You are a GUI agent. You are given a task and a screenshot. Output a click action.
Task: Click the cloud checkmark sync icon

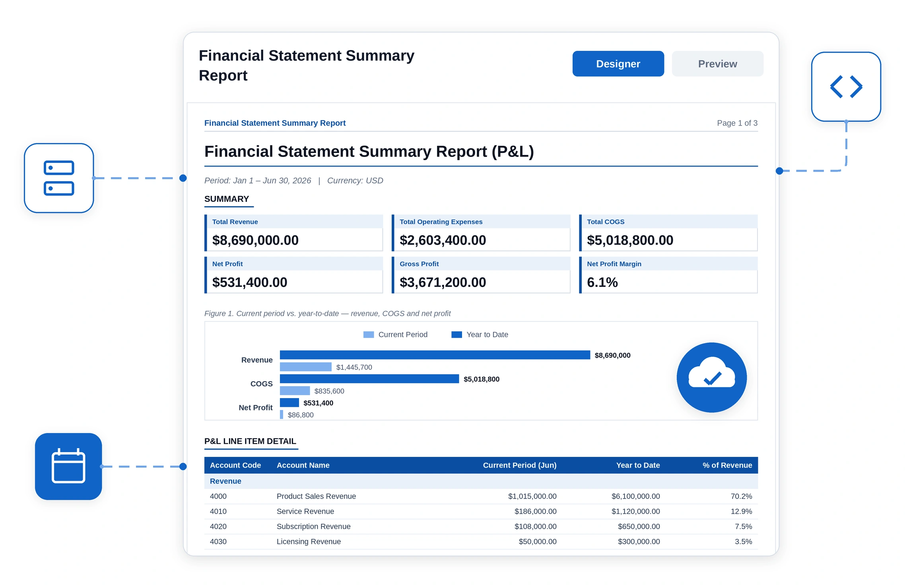click(x=712, y=377)
